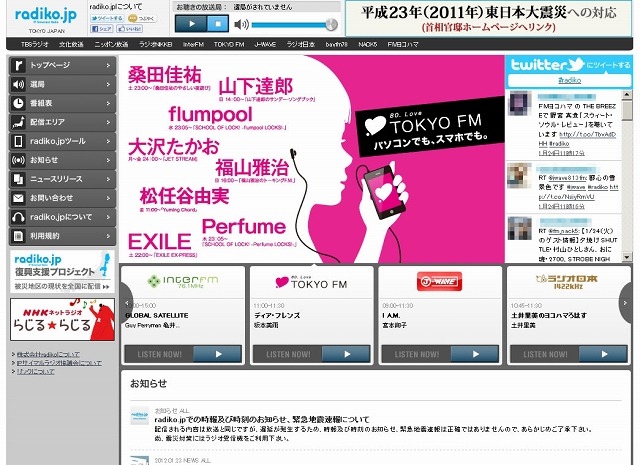Click 桑田佳祐 in hero banner
The width and height of the screenshot is (640, 465).
click(164, 75)
